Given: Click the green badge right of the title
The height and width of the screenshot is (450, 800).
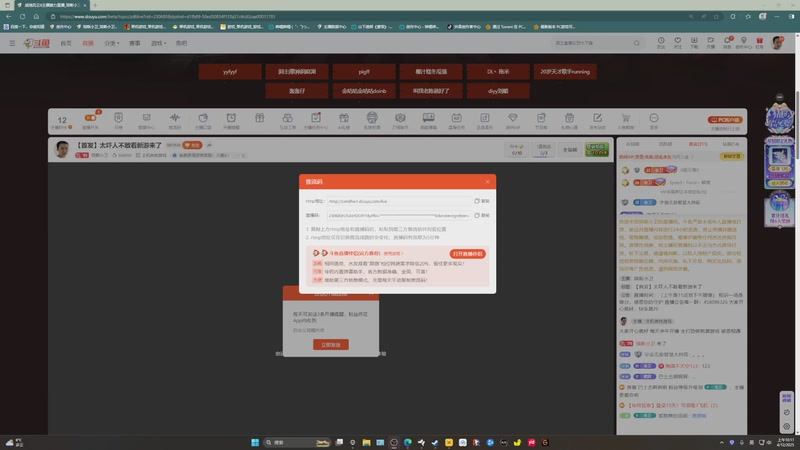Looking at the screenshot, I should click(x=597, y=149).
